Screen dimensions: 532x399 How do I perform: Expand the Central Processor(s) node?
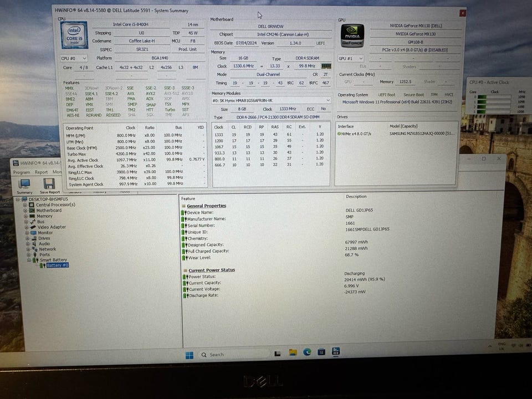(25, 205)
